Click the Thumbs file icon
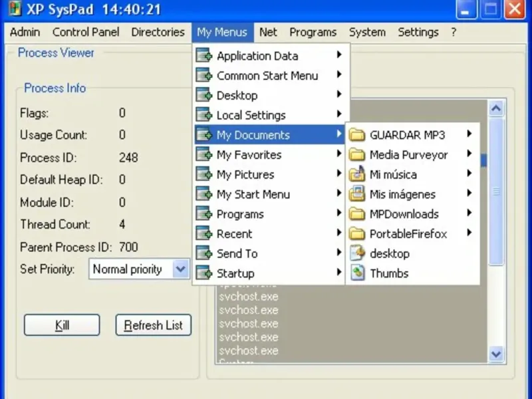The width and height of the screenshot is (532, 399). coord(357,273)
